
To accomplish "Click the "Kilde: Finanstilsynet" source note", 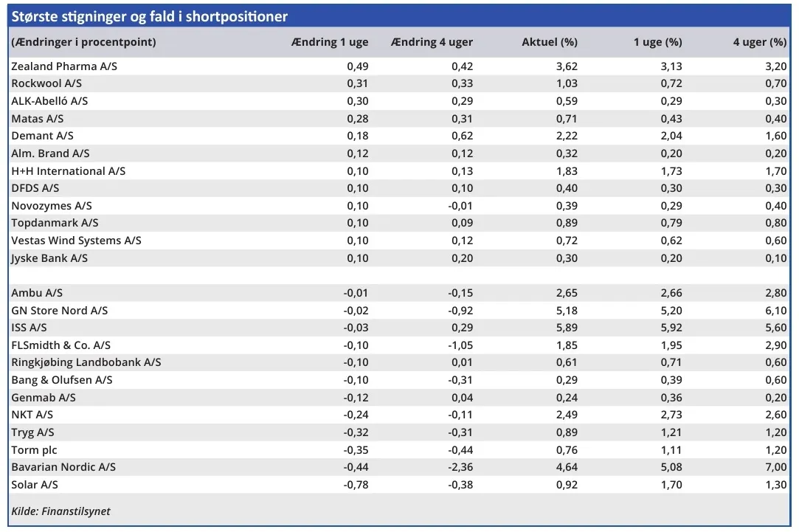I will (x=60, y=511).
